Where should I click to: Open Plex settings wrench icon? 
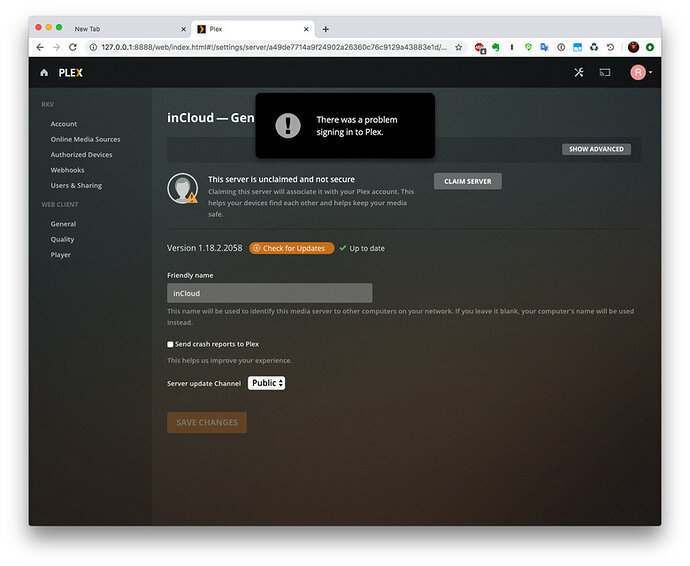tap(579, 73)
